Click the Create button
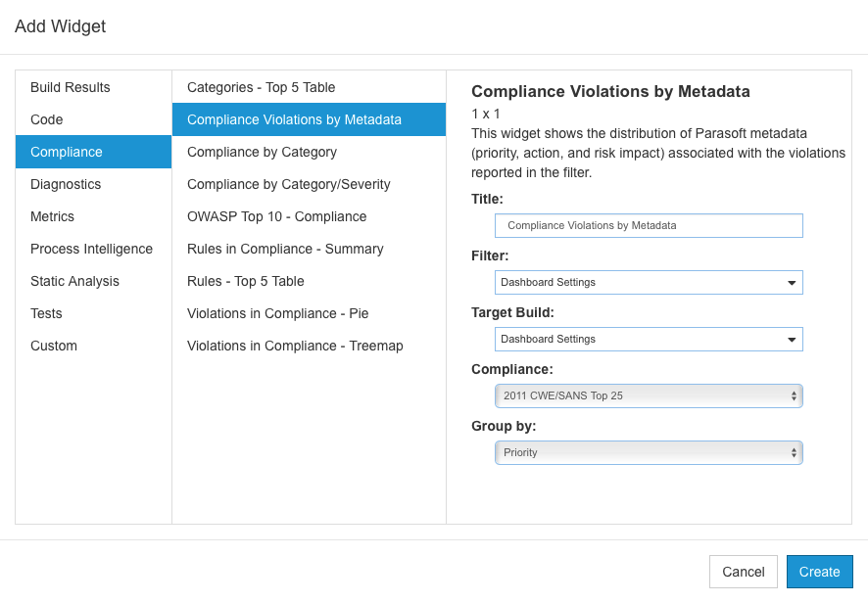The height and width of the screenshot is (603, 868). point(819,572)
